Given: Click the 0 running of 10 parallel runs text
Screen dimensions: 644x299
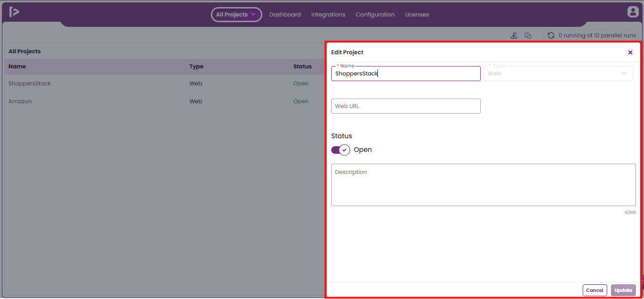Looking at the screenshot, I should point(597,35).
